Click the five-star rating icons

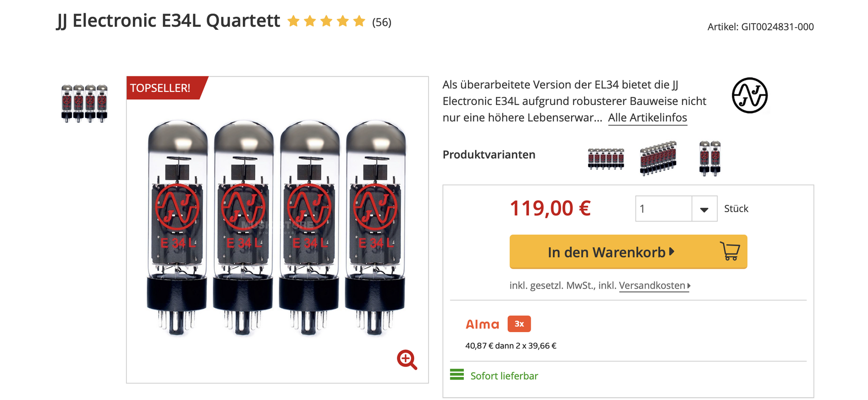326,21
